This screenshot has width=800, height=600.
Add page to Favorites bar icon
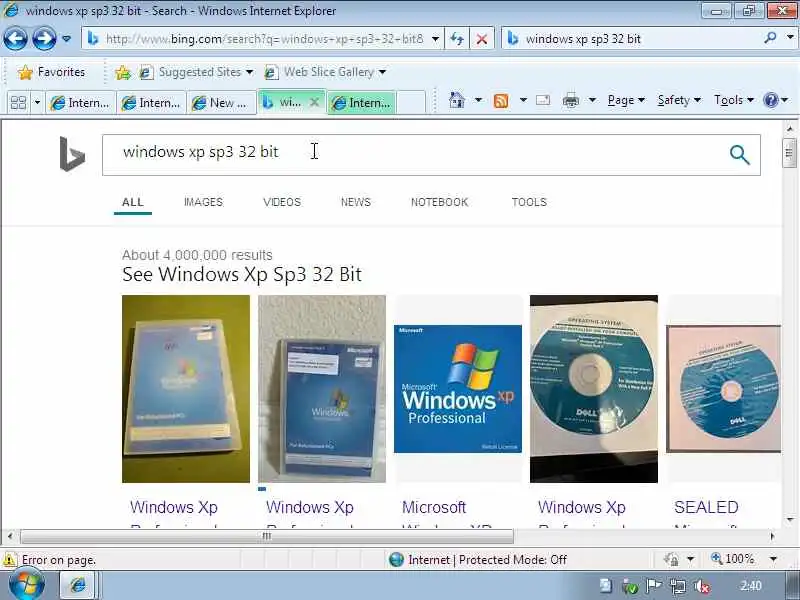click(122, 72)
